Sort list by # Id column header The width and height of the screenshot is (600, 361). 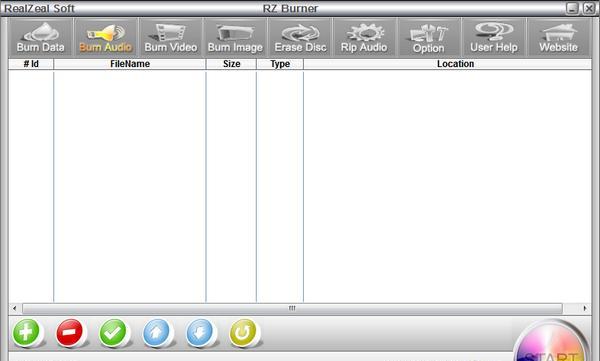coord(31,64)
